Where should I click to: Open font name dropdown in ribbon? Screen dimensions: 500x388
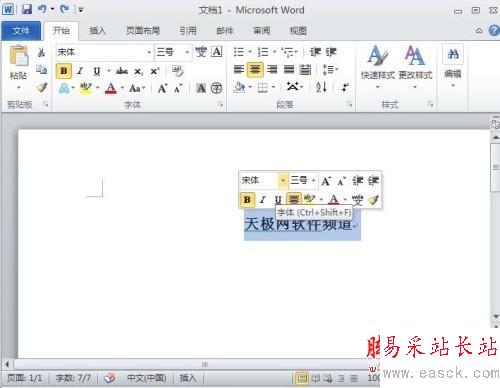149,52
